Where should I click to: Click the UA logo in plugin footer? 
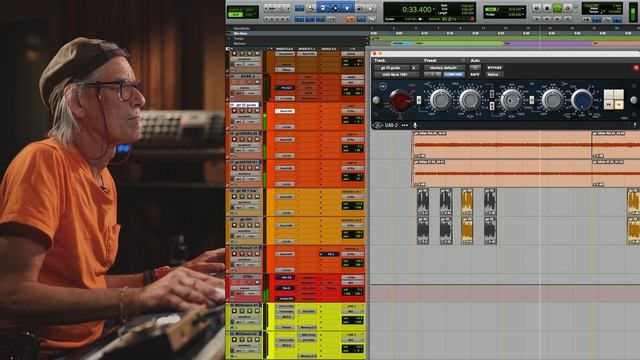378,125
